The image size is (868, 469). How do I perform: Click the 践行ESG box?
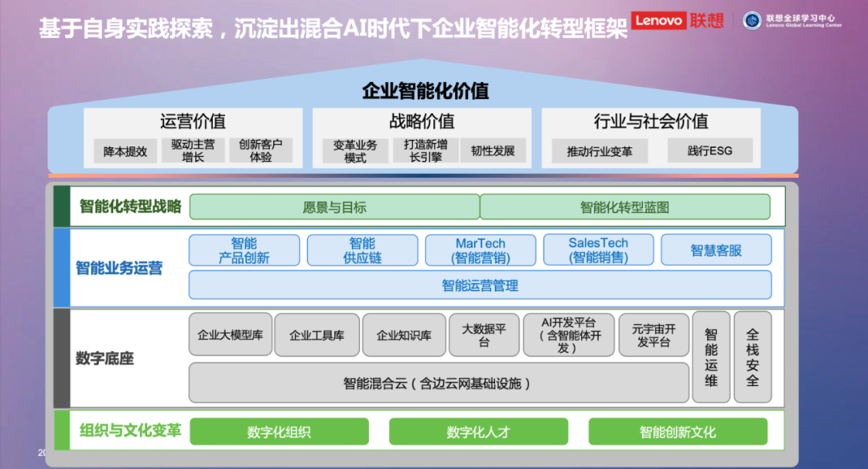pos(710,151)
